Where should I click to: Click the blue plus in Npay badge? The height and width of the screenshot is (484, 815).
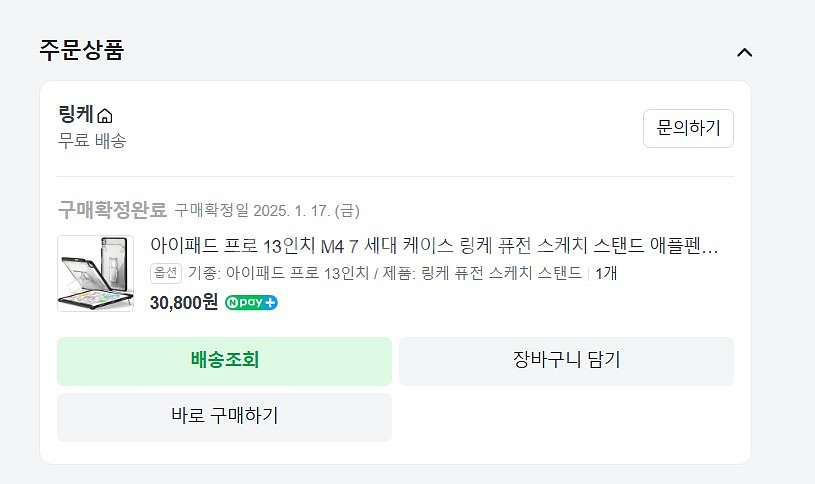point(270,302)
